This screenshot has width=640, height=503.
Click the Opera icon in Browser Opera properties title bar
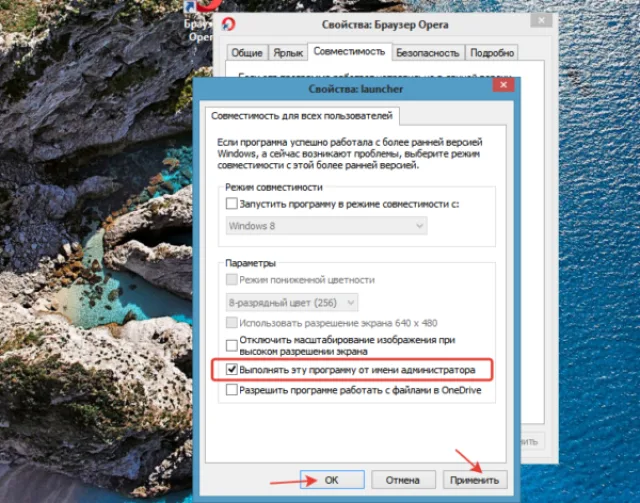click(228, 24)
